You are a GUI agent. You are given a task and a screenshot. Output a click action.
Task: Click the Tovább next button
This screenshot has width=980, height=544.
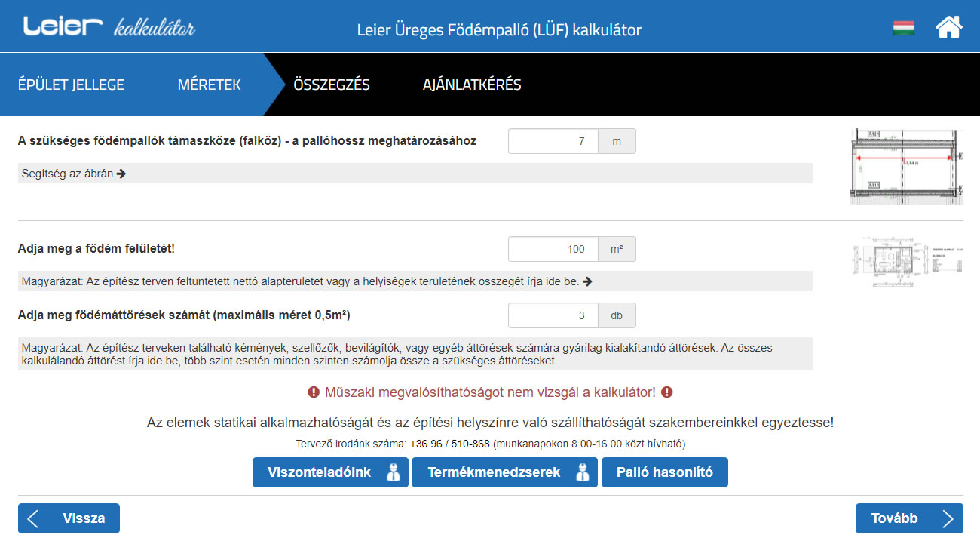(x=908, y=518)
